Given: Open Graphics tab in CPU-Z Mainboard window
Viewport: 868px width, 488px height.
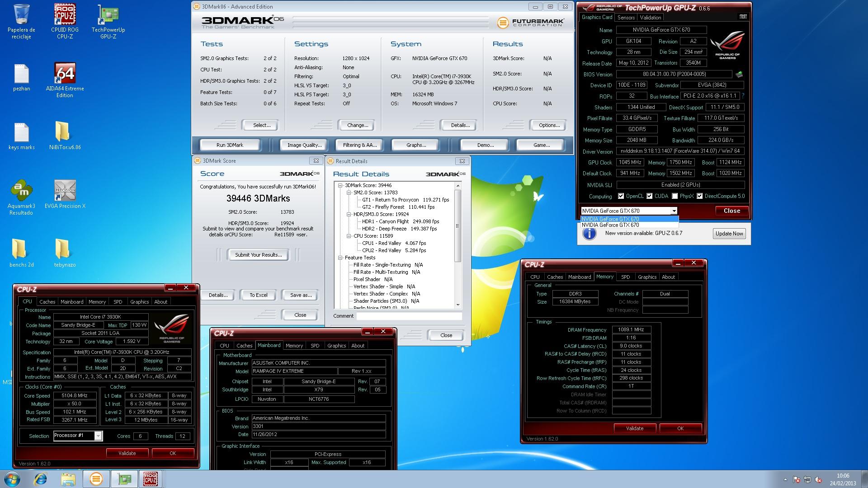Looking at the screenshot, I should 336,346.
